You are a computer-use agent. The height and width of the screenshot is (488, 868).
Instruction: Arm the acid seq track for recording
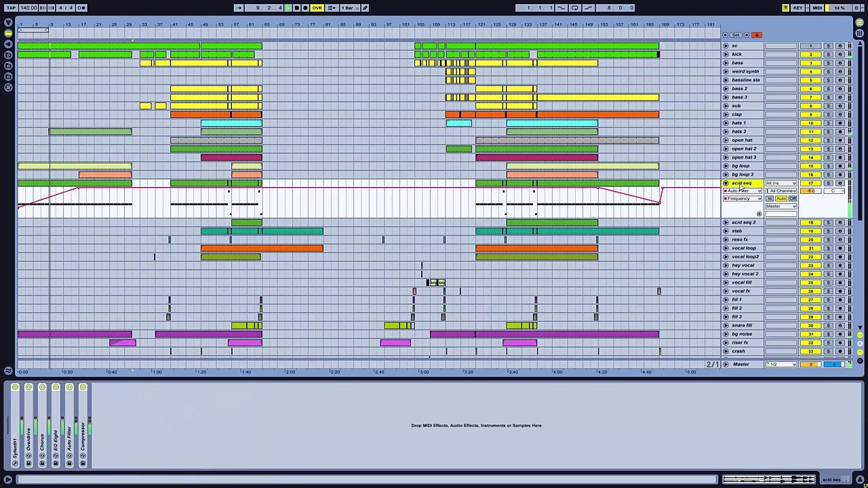point(840,184)
